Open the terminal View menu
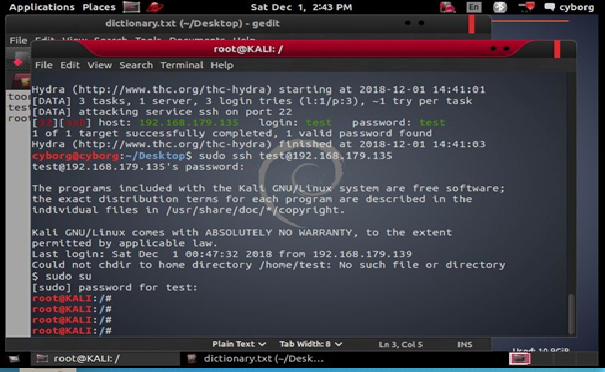Screen dimensions: 605x372 click(x=100, y=65)
